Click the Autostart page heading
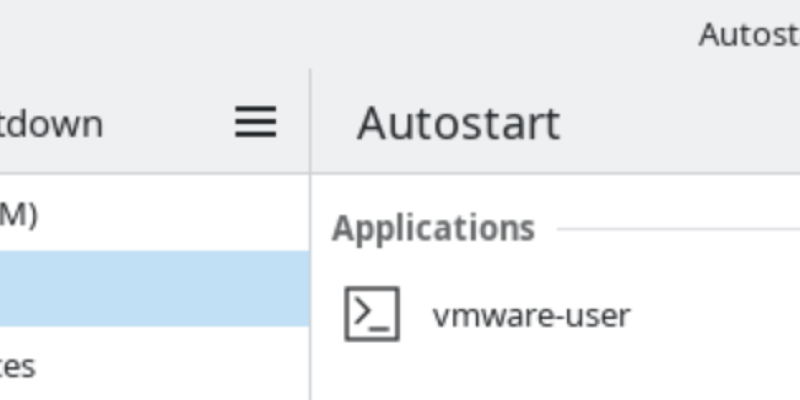This screenshot has height=400, width=800. (458, 123)
